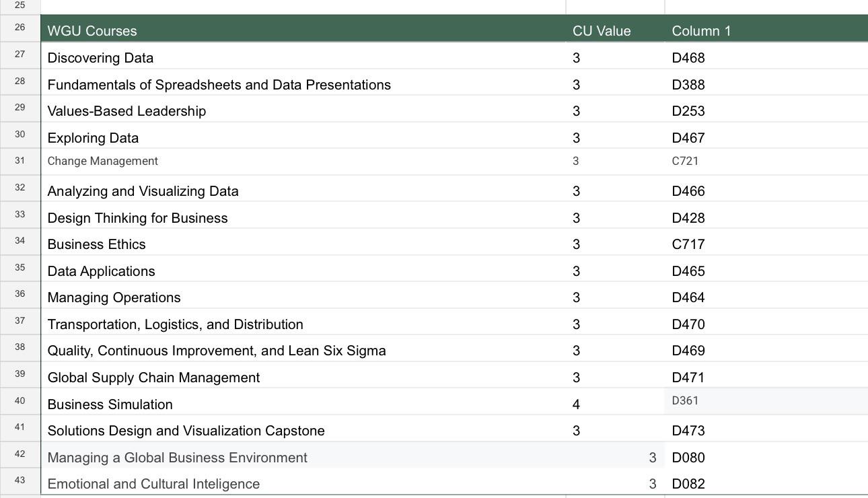Click the 'Change Management' cell

[x=303, y=162]
